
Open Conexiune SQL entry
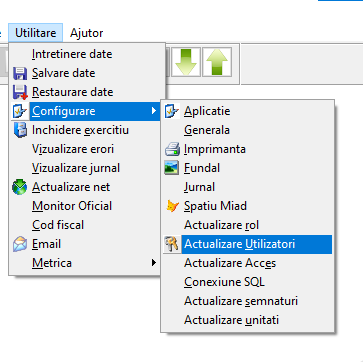pos(247,282)
